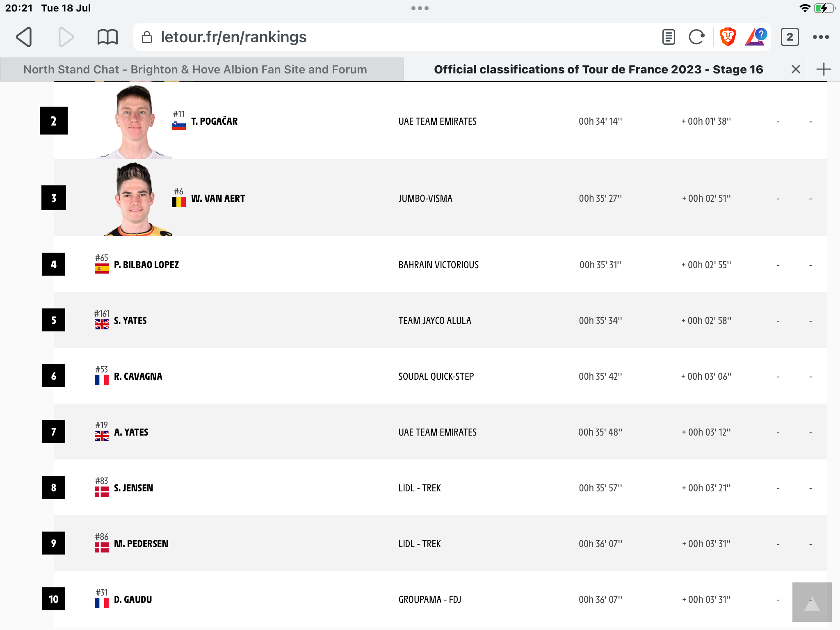Click Soudal Quick-Step team name
The height and width of the screenshot is (630, 840).
[x=436, y=377]
